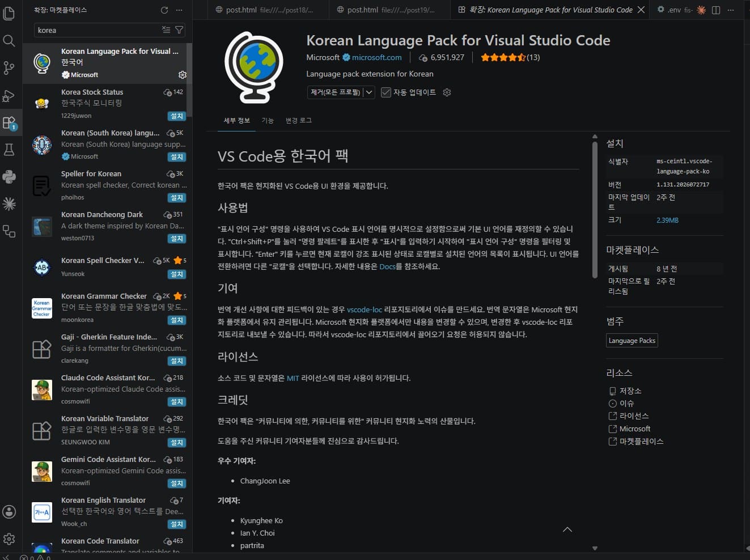The width and height of the screenshot is (750, 560).
Task: Open the Run and Debug view
Action: coord(9,95)
